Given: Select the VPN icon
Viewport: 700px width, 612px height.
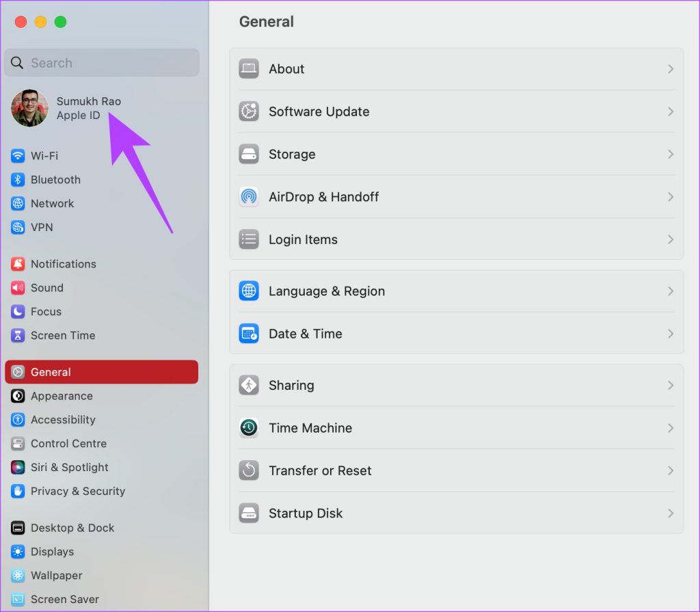Looking at the screenshot, I should tap(17, 227).
